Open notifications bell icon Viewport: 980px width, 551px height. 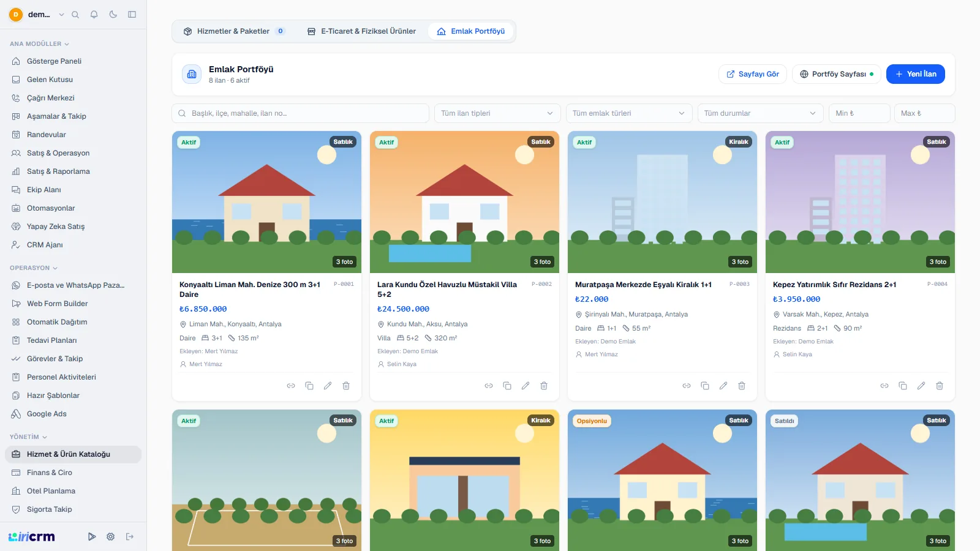point(94,15)
